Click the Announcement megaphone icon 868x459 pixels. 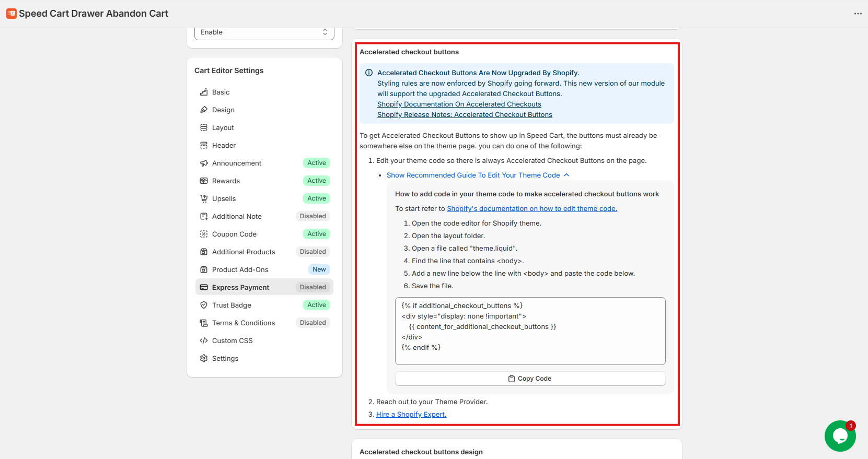click(x=204, y=163)
